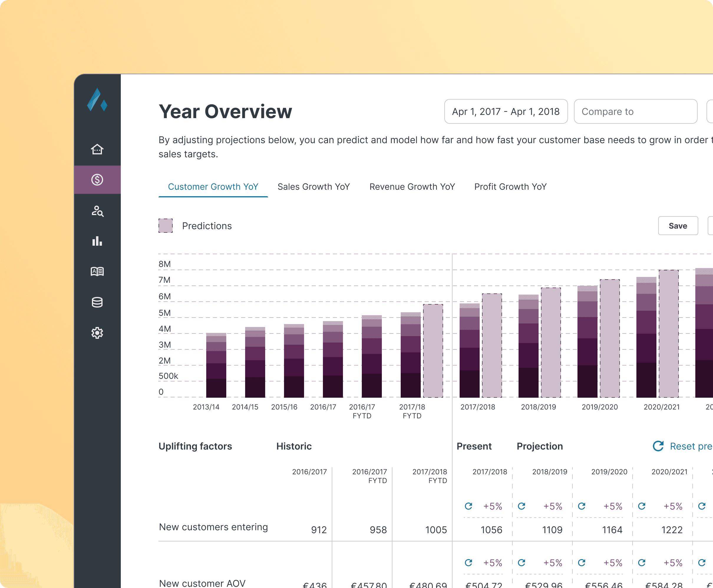Select the dollar sign revenue icon
The image size is (713, 588).
pyautogui.click(x=97, y=179)
